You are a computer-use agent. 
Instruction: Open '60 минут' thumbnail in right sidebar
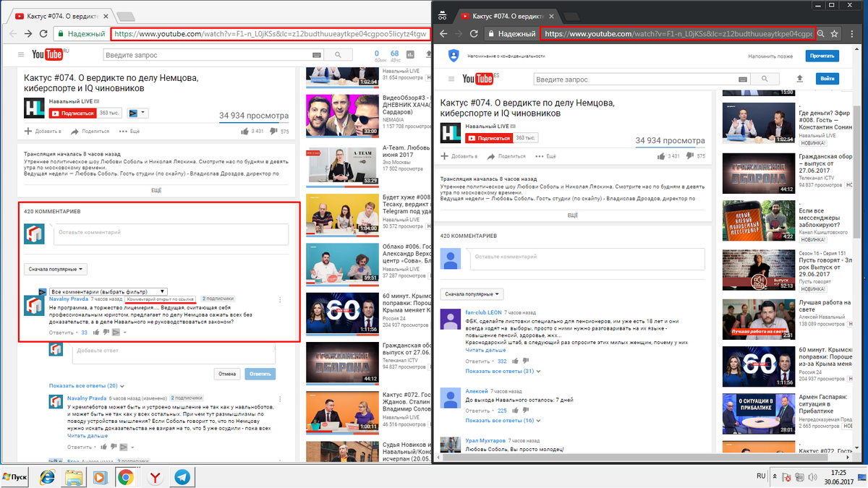(x=759, y=367)
